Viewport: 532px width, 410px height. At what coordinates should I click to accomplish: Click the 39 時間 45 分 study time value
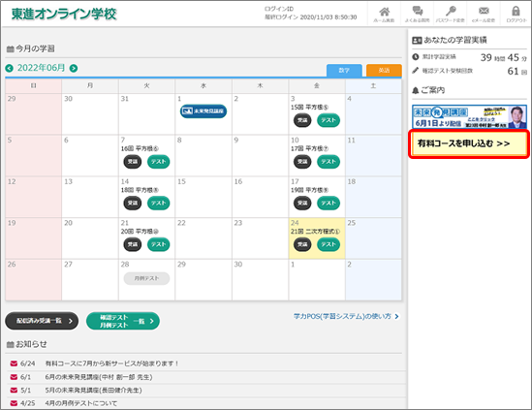click(x=504, y=57)
